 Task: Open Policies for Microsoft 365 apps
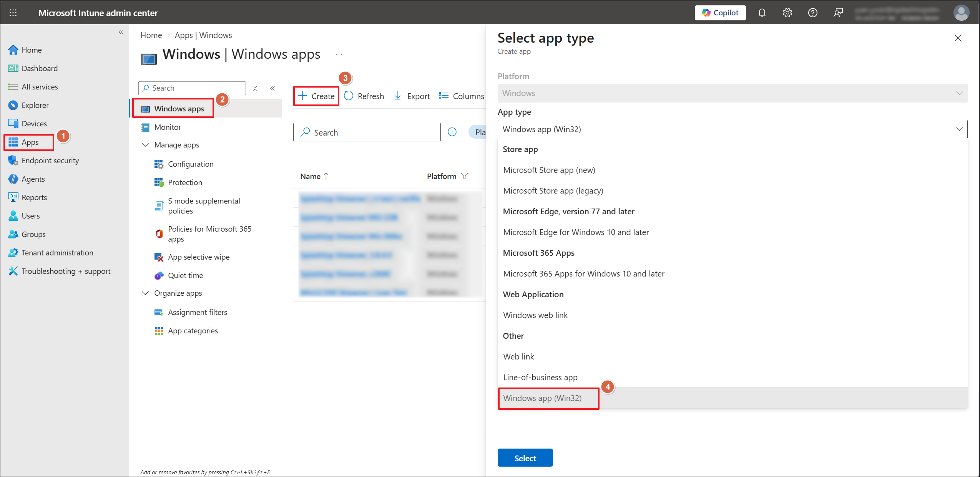tap(203, 234)
